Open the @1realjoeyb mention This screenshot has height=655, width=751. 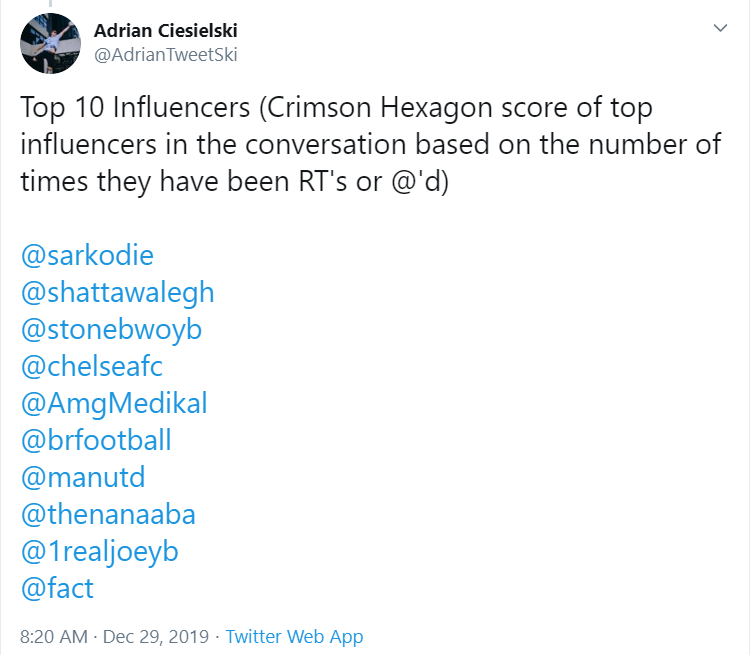coord(99,551)
